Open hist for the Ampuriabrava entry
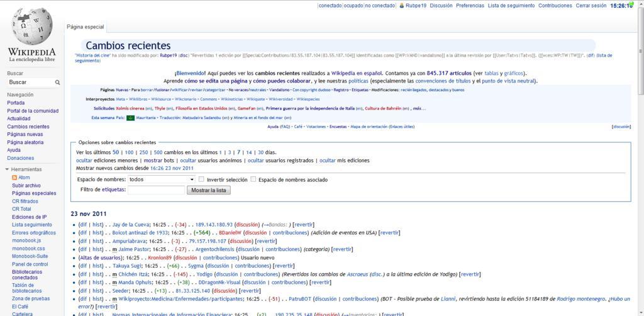The image size is (644, 316). point(96,241)
